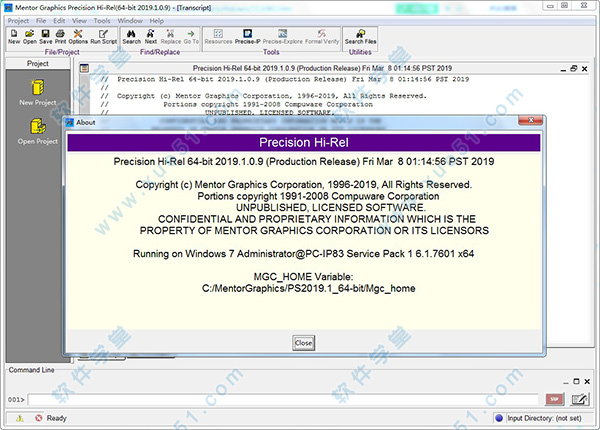Image resolution: width=600 pixels, height=430 pixels.
Task: Click the Ready status text
Action: coord(57,418)
